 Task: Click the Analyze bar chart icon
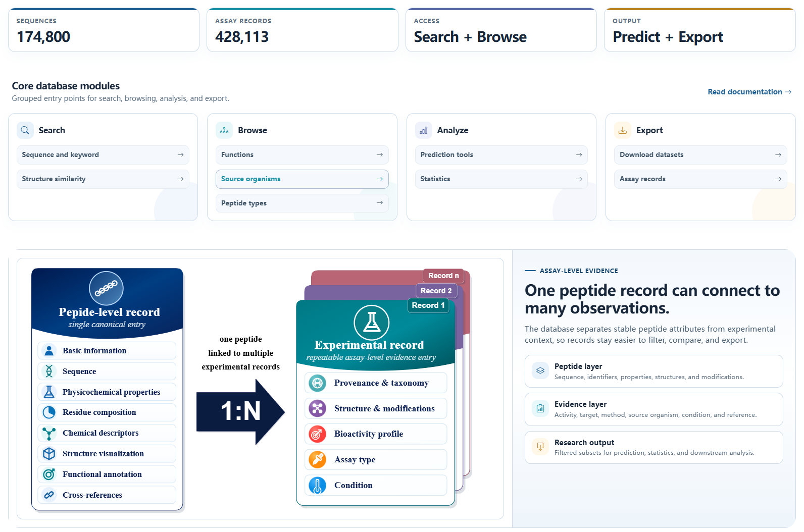tap(423, 130)
